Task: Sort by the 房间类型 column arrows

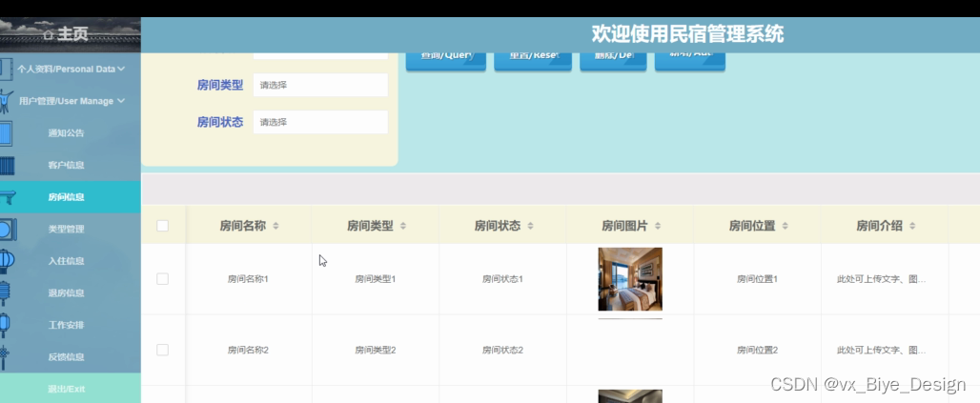Action: [x=403, y=226]
